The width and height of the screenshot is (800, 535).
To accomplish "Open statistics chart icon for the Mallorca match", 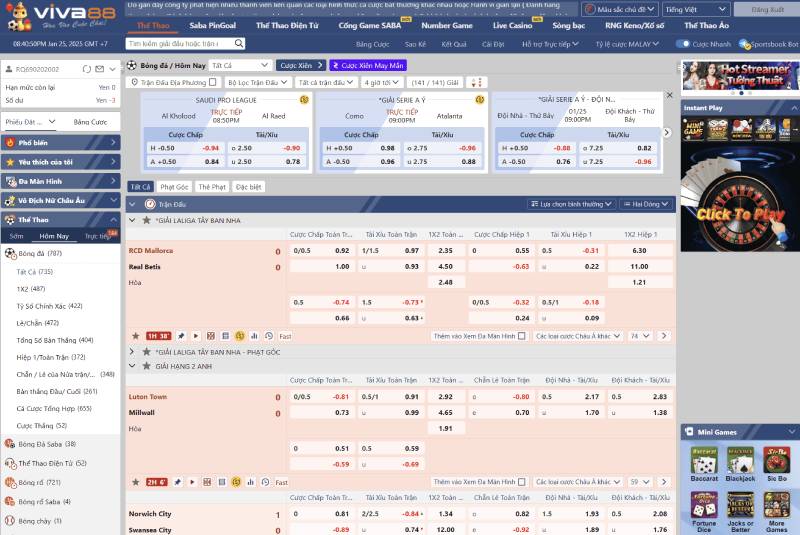I will point(255,337).
